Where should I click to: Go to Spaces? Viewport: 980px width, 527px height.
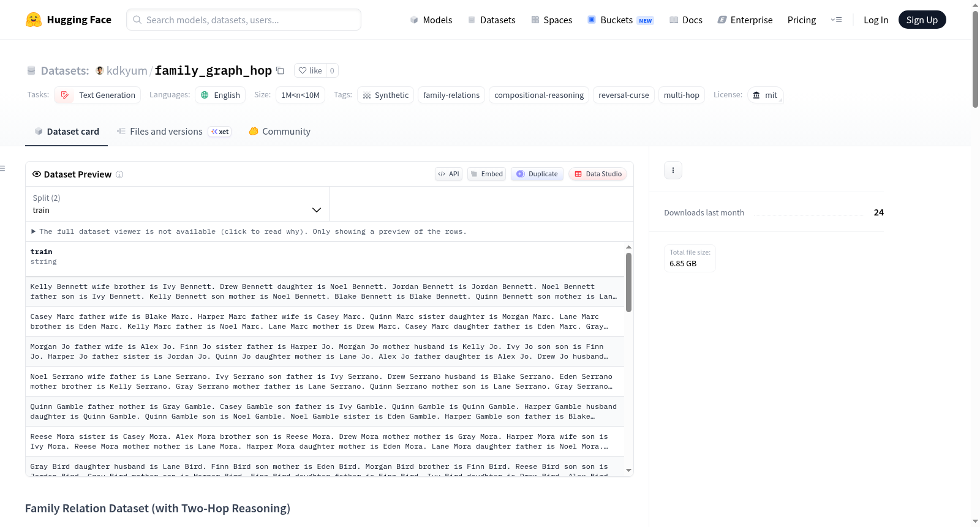pyautogui.click(x=551, y=20)
